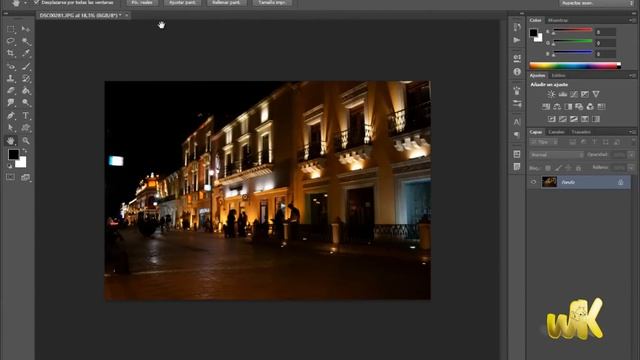Select the Quick Selection tool

(x=26, y=41)
